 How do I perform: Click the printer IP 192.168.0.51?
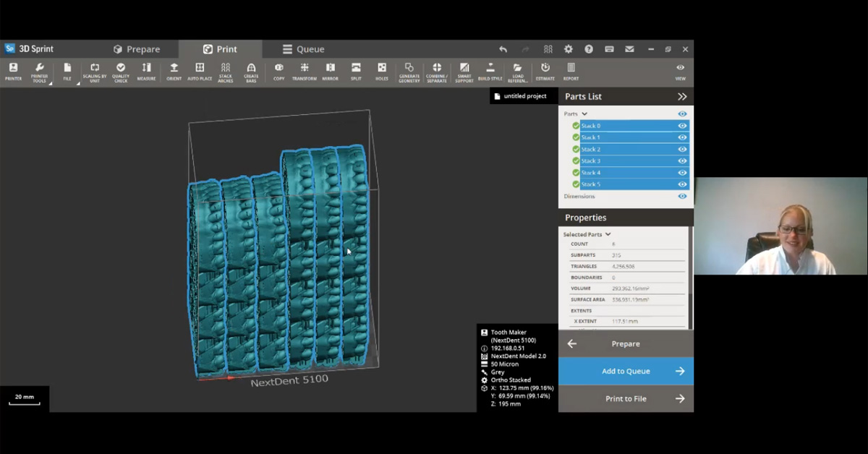(x=508, y=348)
